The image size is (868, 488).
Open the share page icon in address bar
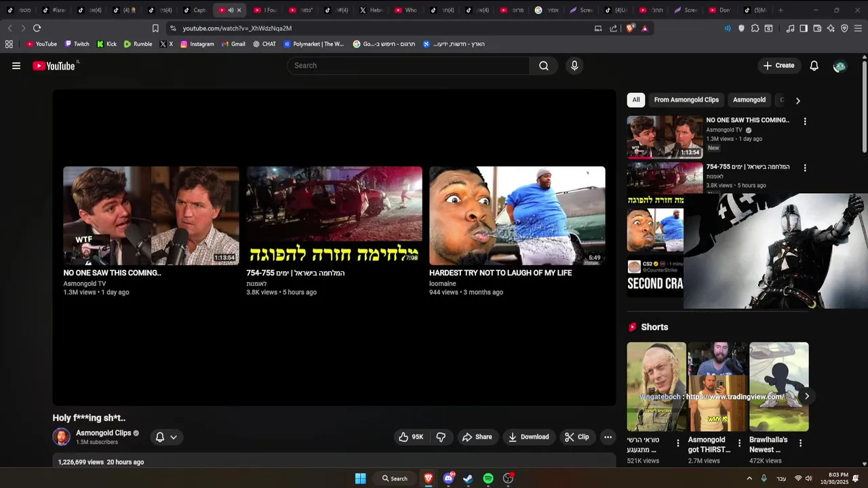pos(613,28)
